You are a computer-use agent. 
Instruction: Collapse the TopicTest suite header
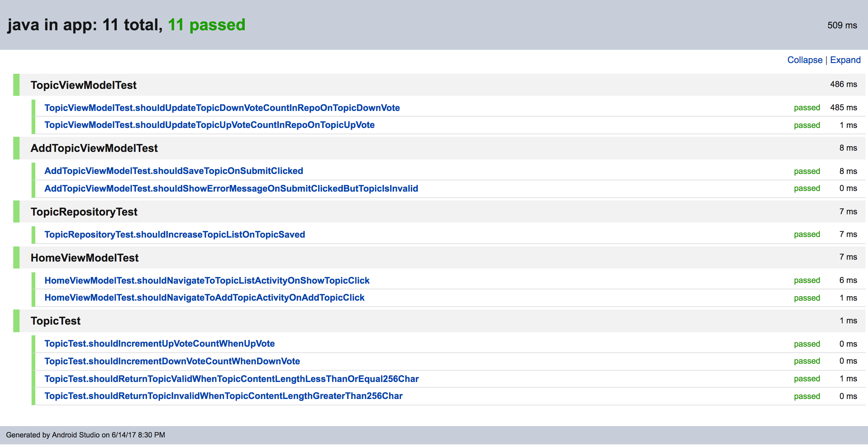pos(56,321)
